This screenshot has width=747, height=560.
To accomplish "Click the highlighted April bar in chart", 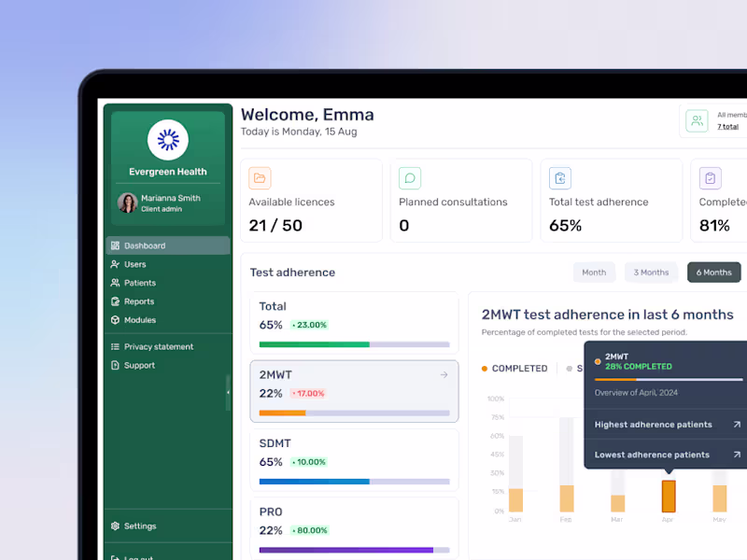I will [669, 496].
